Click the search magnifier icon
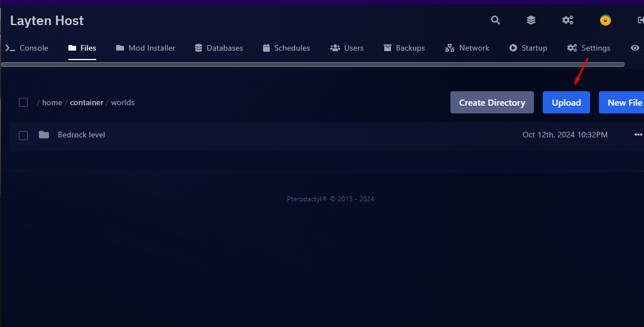This screenshot has width=644, height=327. coord(495,21)
